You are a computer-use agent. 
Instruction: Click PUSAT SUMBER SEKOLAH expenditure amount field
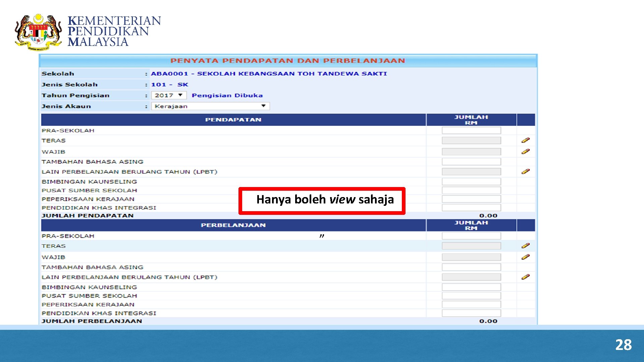point(471,296)
